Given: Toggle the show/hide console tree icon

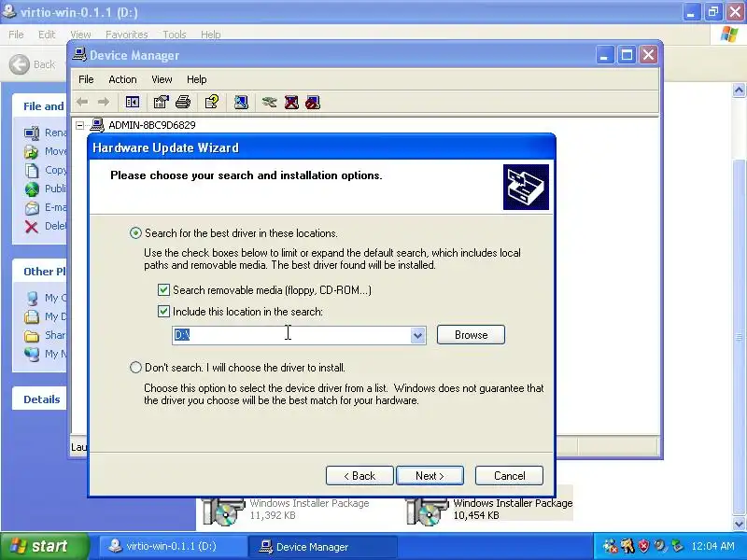Looking at the screenshot, I should pyautogui.click(x=132, y=102).
